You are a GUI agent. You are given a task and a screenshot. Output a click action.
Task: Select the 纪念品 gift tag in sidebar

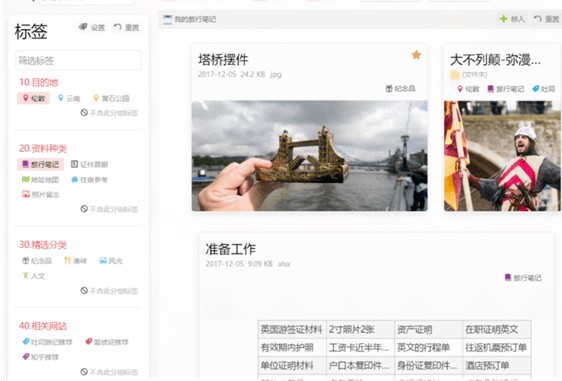tap(37, 261)
